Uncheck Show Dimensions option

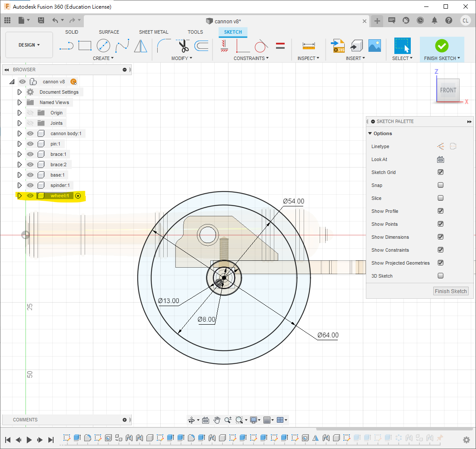(x=441, y=237)
